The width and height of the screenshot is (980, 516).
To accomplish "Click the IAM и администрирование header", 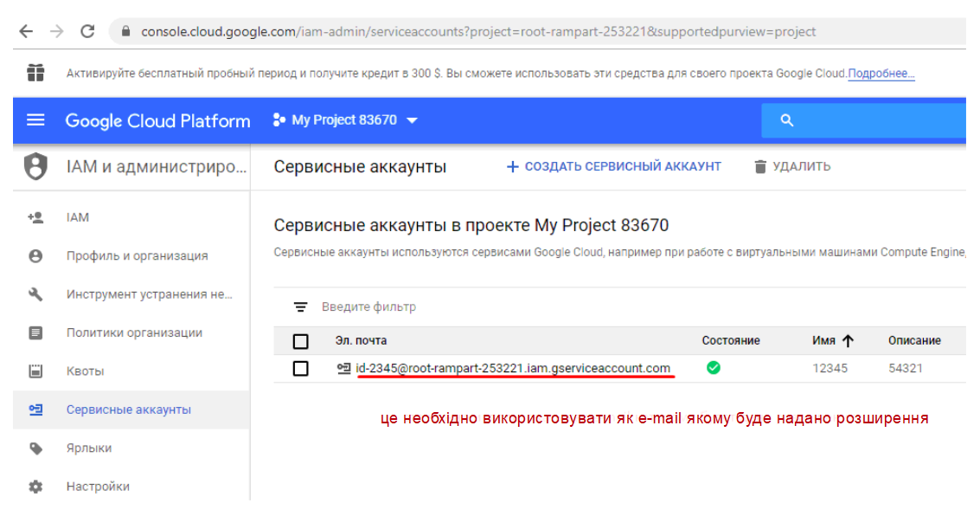I will 157,167.
